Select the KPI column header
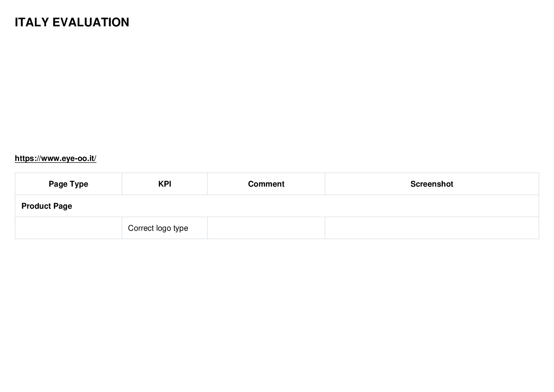Screen dimensions: 554x392 point(165,184)
